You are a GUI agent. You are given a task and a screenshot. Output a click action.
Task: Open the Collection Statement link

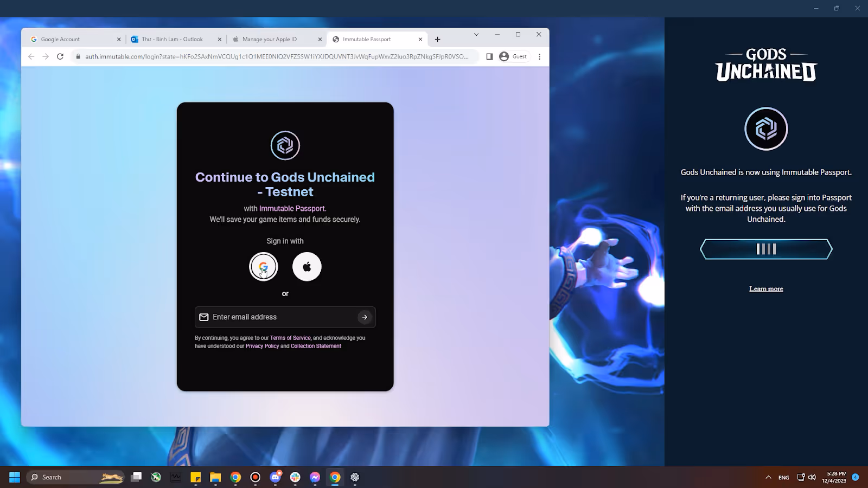316,346
